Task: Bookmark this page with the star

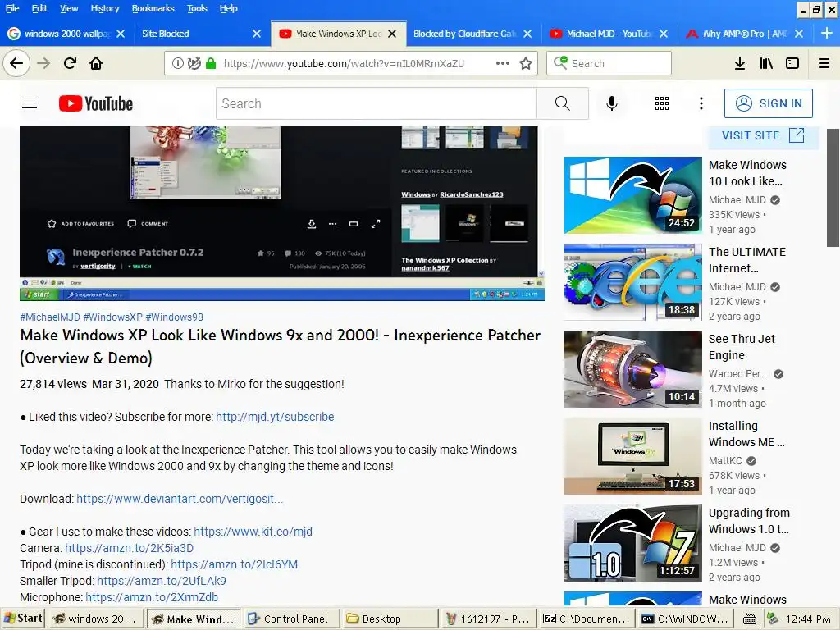Action: [526, 63]
